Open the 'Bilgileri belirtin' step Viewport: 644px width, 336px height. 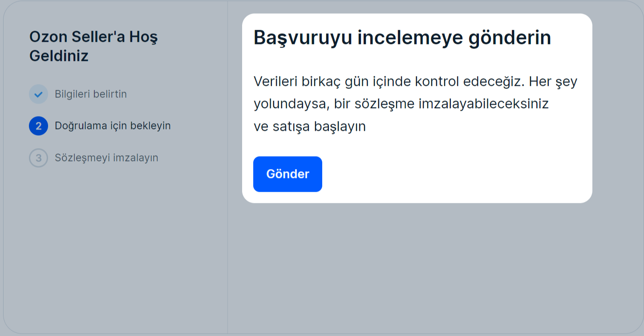pos(91,94)
